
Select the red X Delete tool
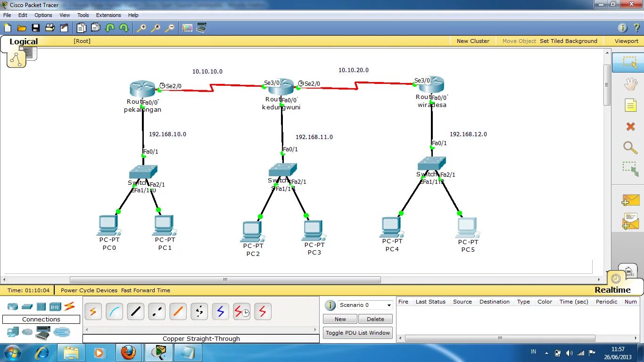tap(630, 126)
